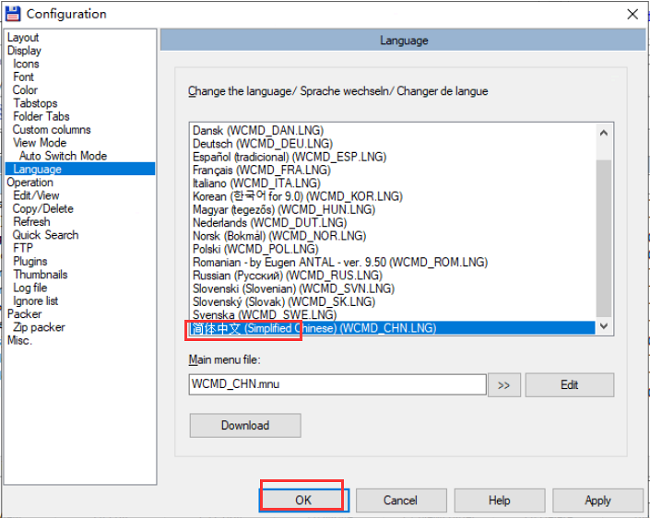Open Help for the configuration dialog

point(499,500)
